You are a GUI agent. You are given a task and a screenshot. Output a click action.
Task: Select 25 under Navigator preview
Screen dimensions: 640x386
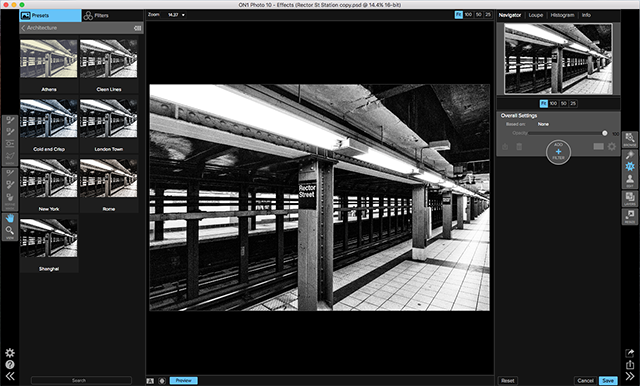click(573, 104)
